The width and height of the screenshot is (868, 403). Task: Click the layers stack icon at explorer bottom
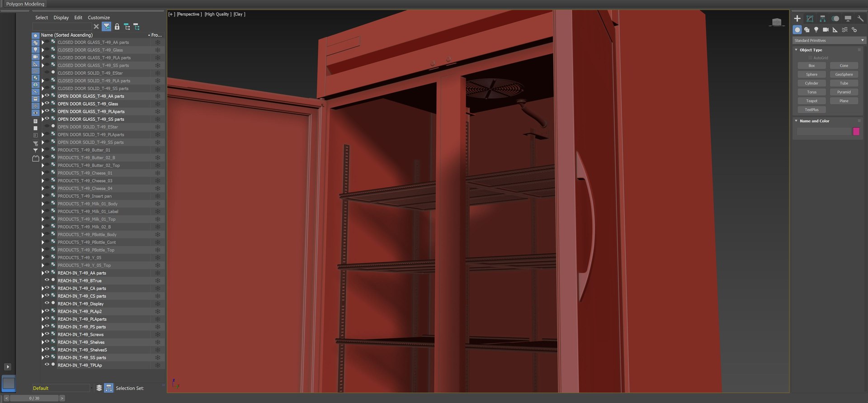click(99, 388)
